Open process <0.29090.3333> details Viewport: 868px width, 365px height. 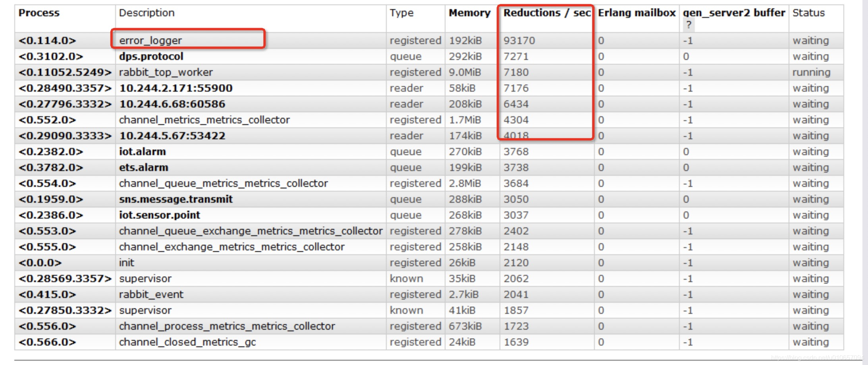click(65, 136)
